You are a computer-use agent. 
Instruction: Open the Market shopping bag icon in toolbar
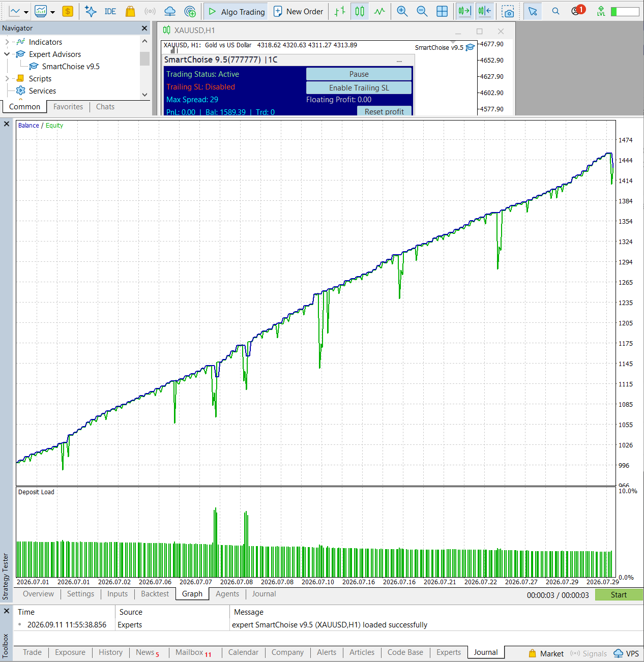point(130,11)
